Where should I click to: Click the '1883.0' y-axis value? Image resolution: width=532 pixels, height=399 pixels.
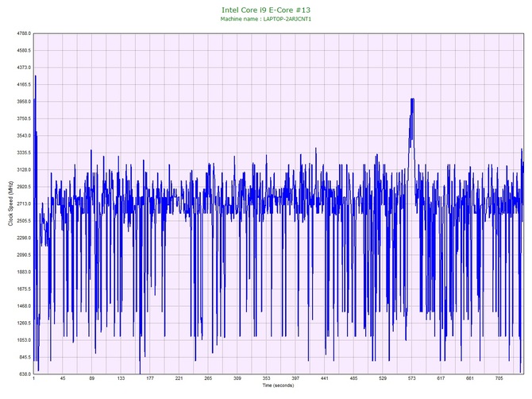pos(24,272)
